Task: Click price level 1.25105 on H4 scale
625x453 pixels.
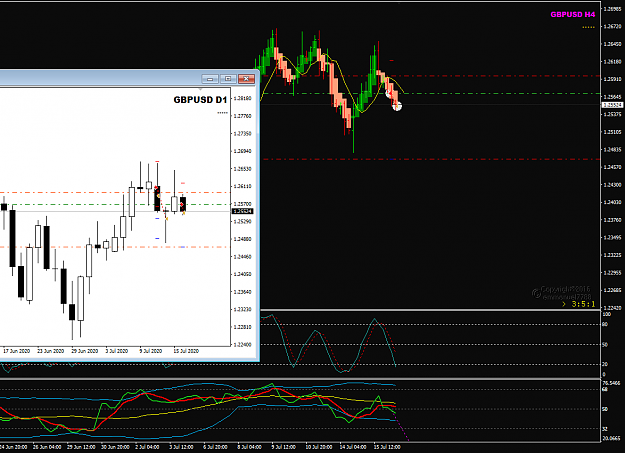Action: (x=613, y=132)
